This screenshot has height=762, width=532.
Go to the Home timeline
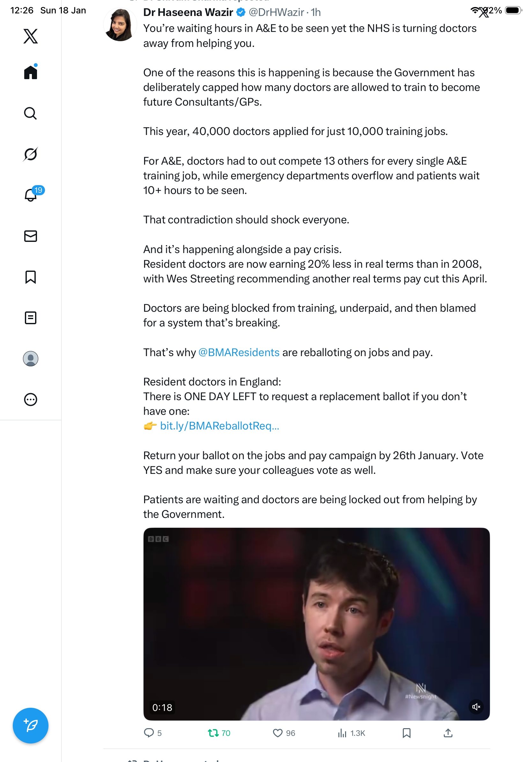pos(31,72)
